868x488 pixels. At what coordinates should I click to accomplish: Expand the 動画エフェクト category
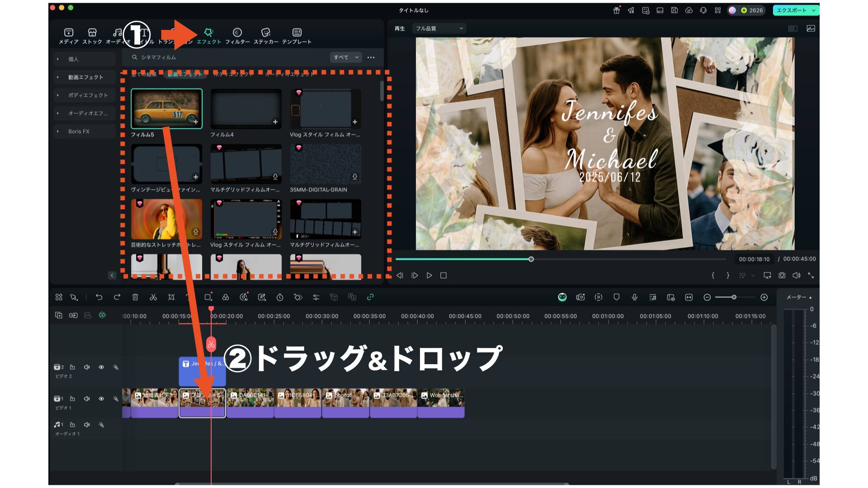(85, 77)
